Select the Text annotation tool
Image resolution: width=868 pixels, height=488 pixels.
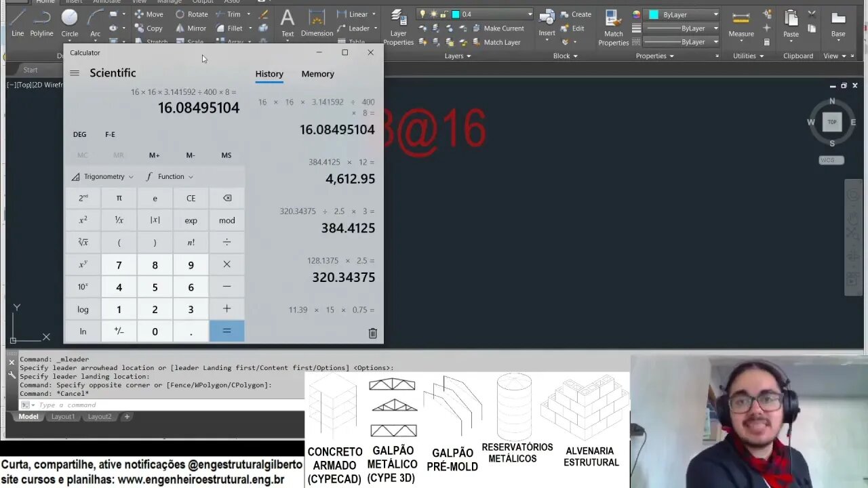tap(288, 22)
